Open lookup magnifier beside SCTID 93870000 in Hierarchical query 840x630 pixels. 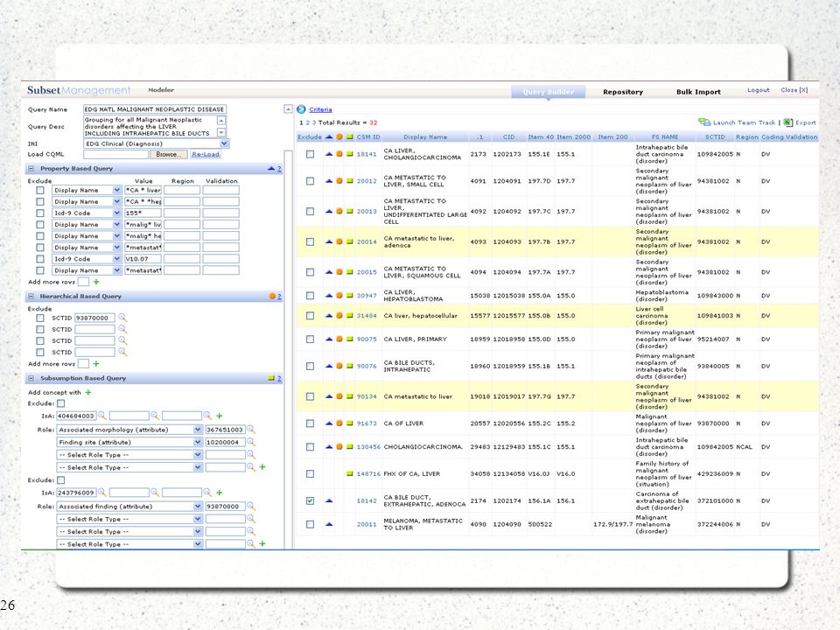tap(122, 318)
